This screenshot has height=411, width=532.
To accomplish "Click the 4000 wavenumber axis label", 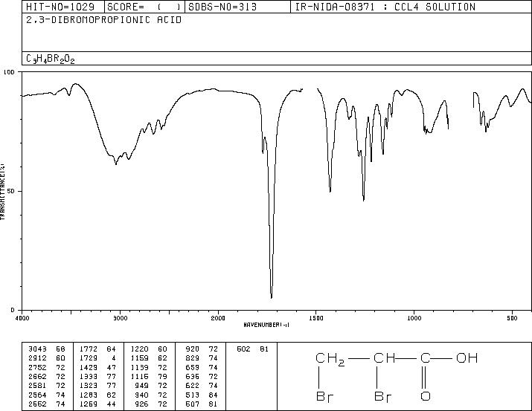I will (x=22, y=318).
